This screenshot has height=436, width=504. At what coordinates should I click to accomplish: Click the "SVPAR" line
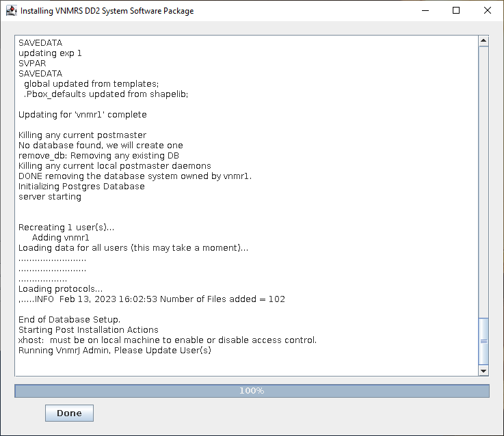[x=32, y=64]
